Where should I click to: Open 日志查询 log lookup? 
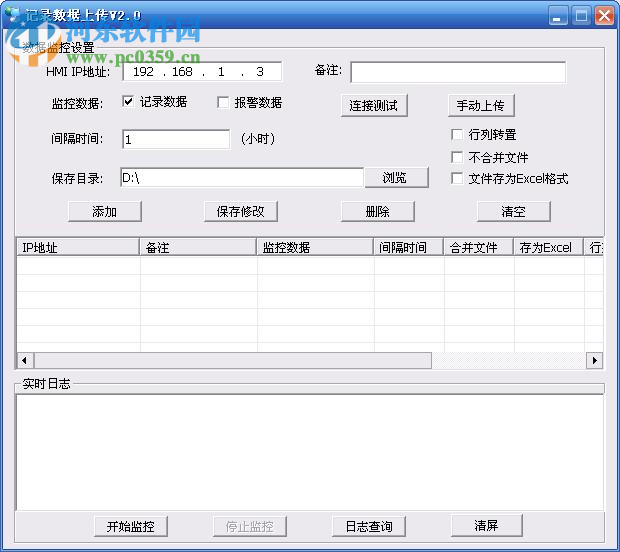[369, 526]
